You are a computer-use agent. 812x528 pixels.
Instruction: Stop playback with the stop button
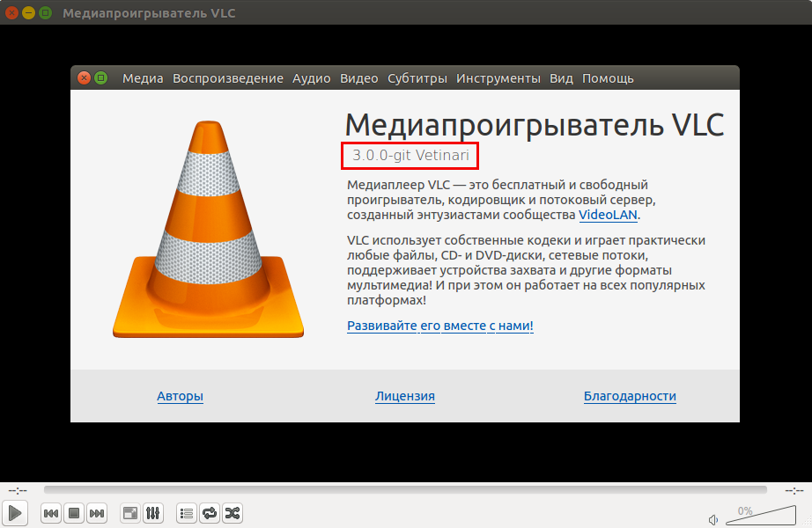[74, 513]
